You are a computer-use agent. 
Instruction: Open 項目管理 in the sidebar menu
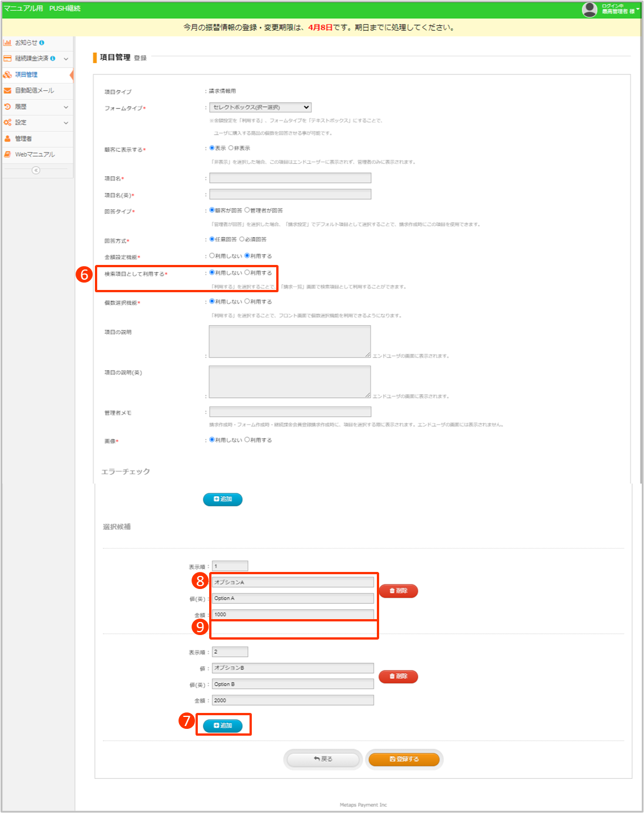tap(26, 74)
